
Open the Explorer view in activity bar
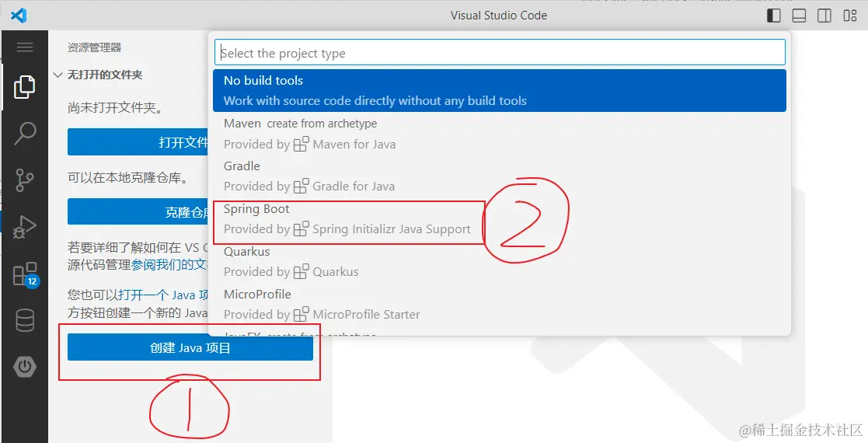coord(24,86)
